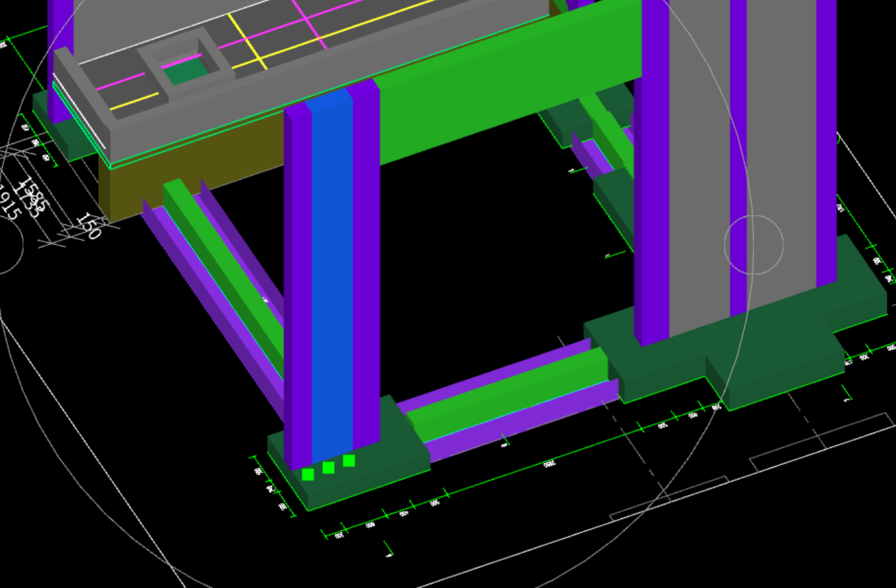Select the green ground beam between front footings

(507, 396)
